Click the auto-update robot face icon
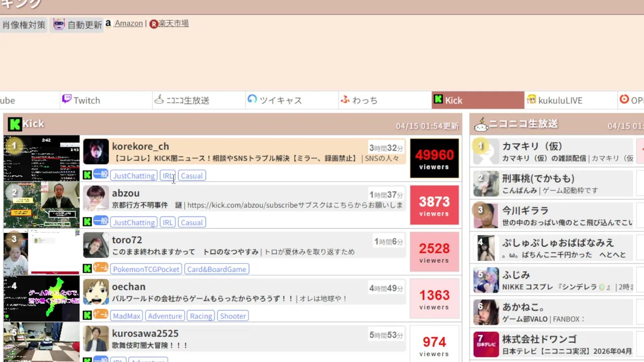Image resolution: width=644 pixels, height=362 pixels. click(59, 24)
